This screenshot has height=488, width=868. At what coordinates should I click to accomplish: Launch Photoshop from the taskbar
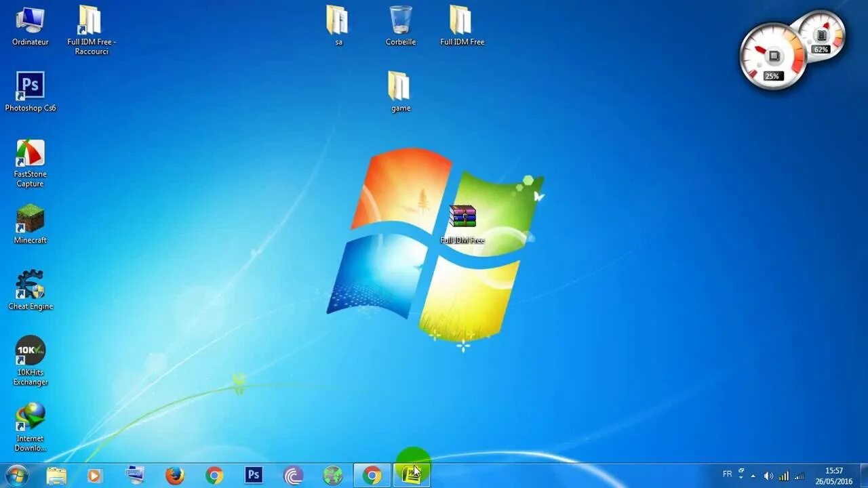[x=254, y=476]
